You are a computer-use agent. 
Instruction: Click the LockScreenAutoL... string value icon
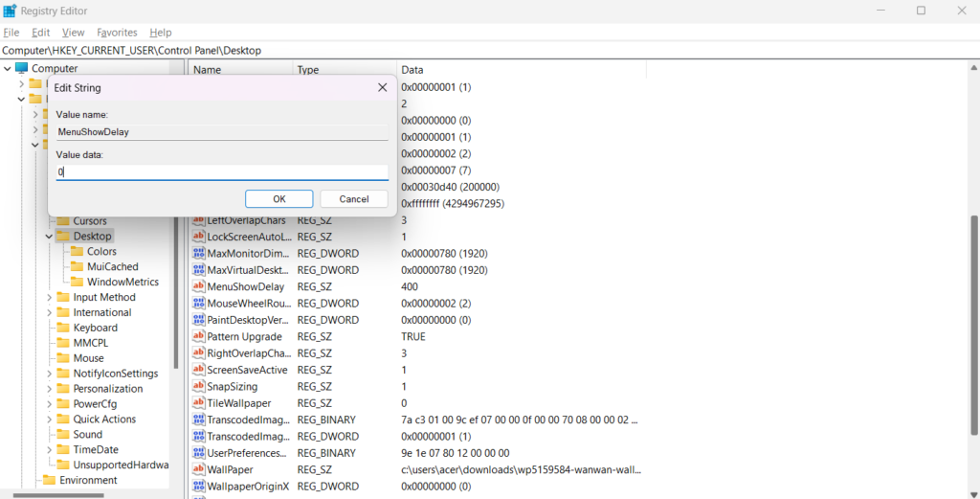pos(199,237)
